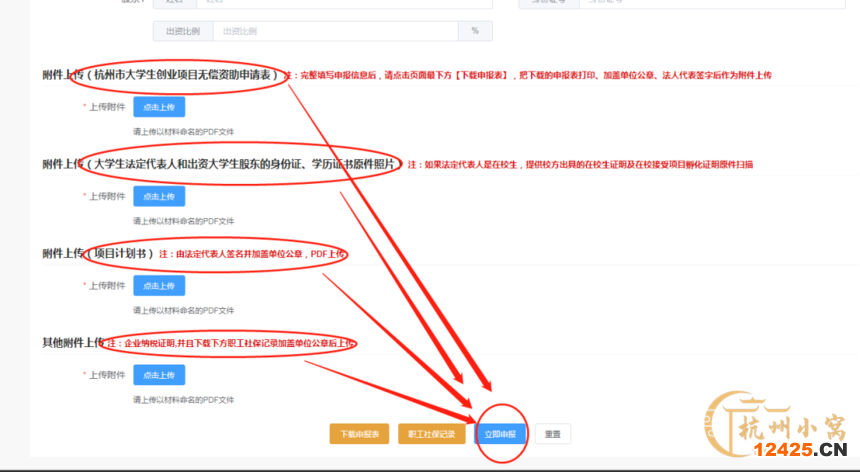Click the 大学生法定代表人 身份证 section heading
The image size is (860, 472).
(x=243, y=164)
